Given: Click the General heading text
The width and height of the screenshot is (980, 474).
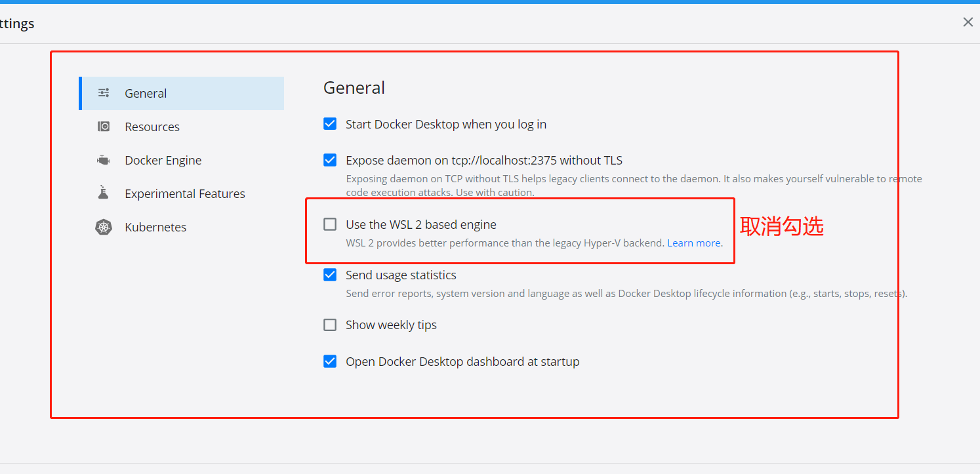Looking at the screenshot, I should tap(354, 87).
